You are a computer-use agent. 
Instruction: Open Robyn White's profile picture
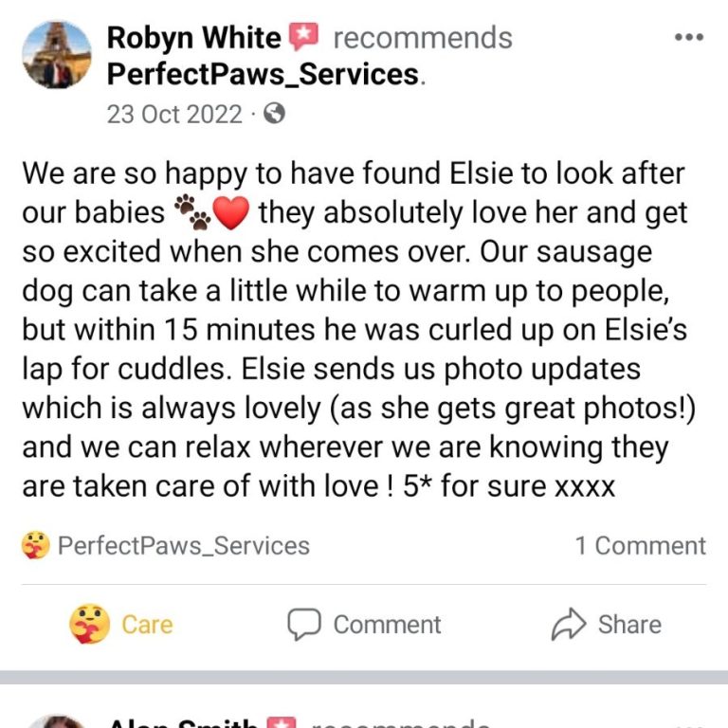[x=57, y=55]
